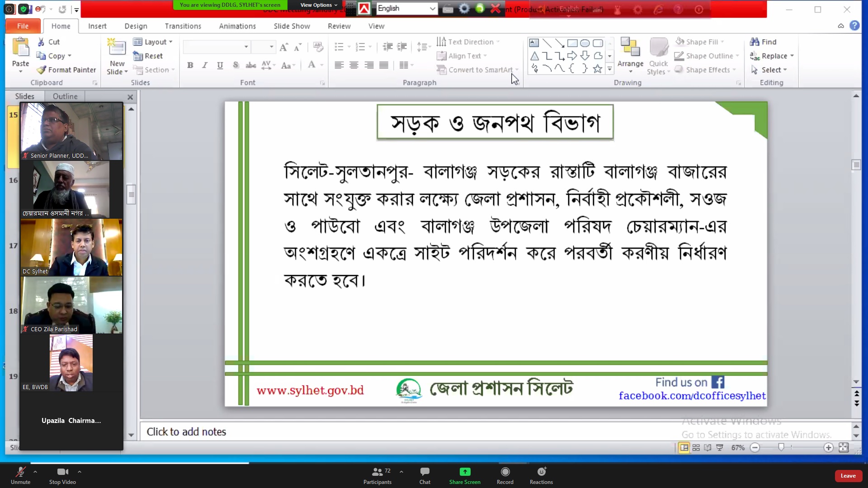Switch to the Outline pane tab

coord(65,96)
